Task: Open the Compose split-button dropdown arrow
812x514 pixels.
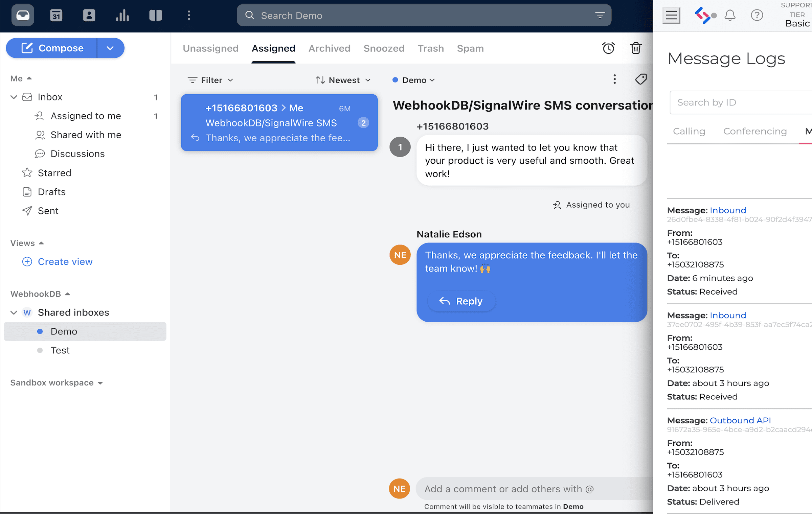Action: (x=110, y=48)
